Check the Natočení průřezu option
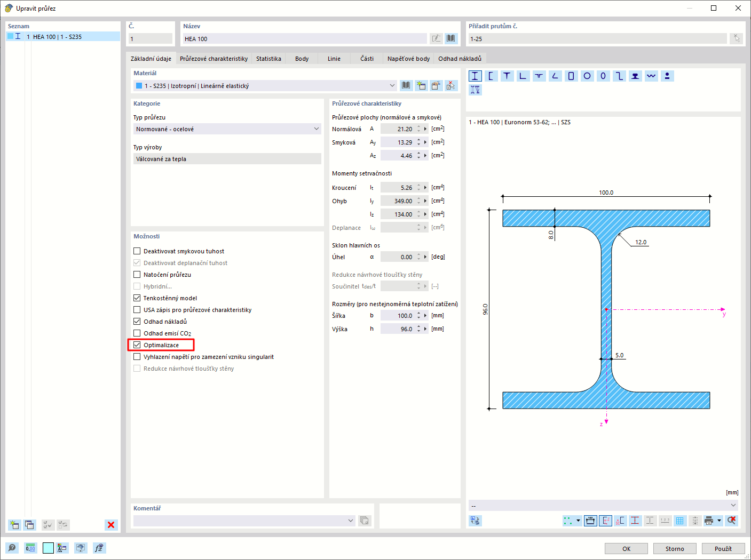Image resolution: width=751 pixels, height=560 pixels. (137, 275)
